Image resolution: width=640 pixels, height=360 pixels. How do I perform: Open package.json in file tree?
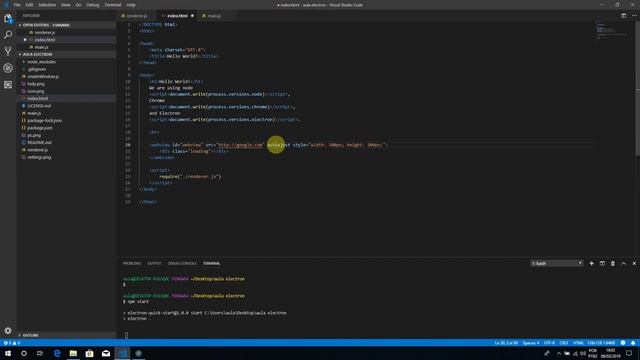[40, 128]
